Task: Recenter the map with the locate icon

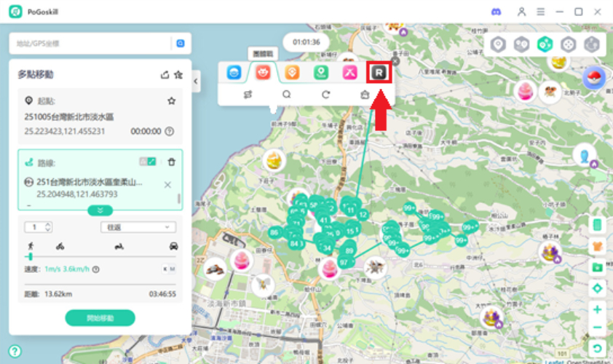Action: tap(598, 288)
